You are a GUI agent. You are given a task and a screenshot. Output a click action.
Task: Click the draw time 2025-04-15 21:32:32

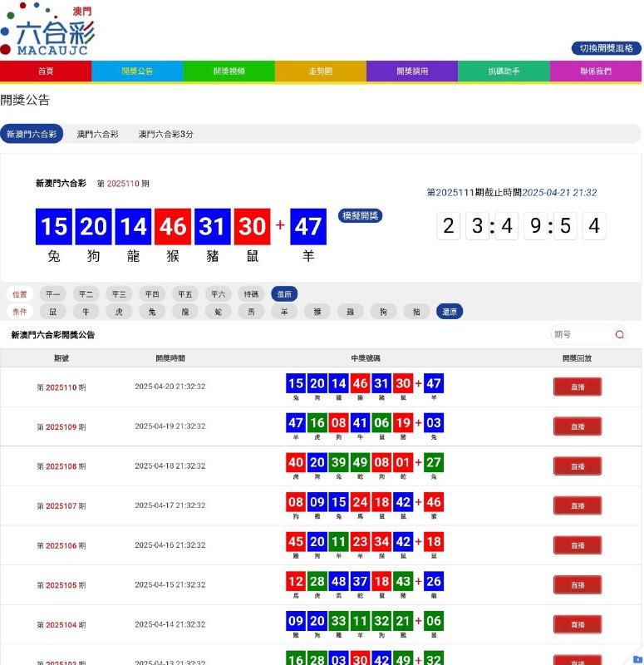coord(170,584)
